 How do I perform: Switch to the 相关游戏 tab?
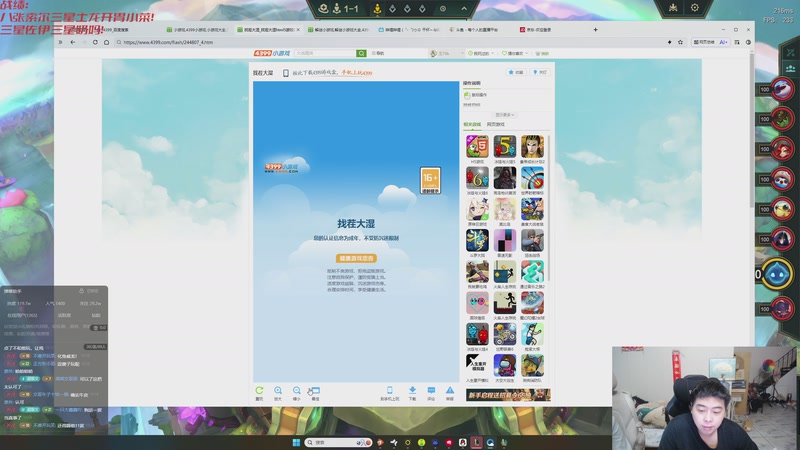[472, 124]
